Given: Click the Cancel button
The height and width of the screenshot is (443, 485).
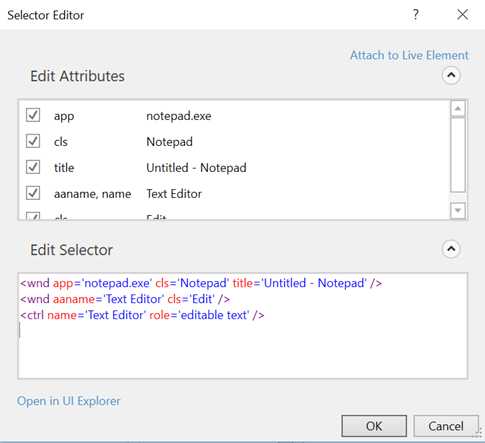Looking at the screenshot, I should coord(446,426).
